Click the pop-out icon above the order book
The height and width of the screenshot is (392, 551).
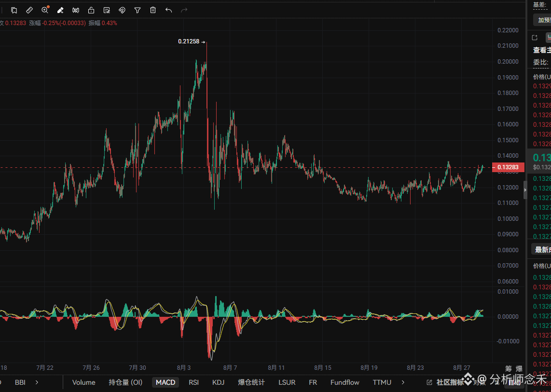[535, 38]
